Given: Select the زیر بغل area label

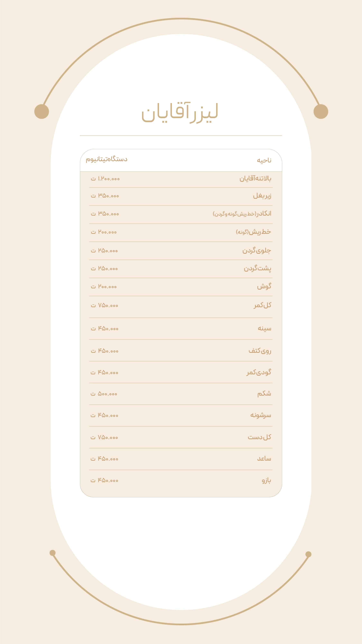Looking at the screenshot, I should (x=262, y=196).
